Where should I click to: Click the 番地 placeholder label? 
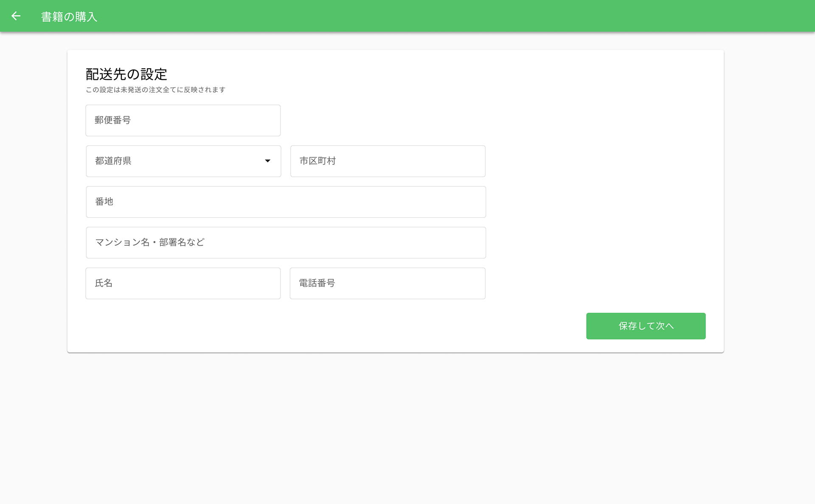click(x=104, y=202)
